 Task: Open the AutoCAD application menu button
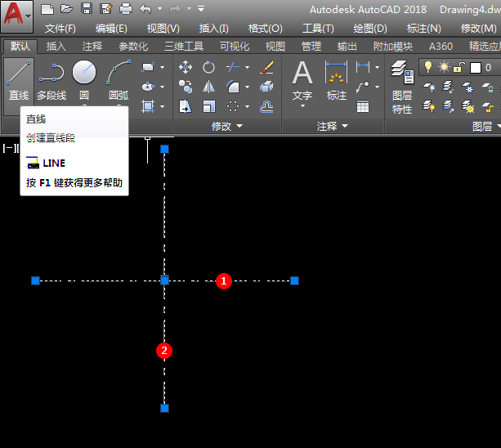tap(17, 16)
